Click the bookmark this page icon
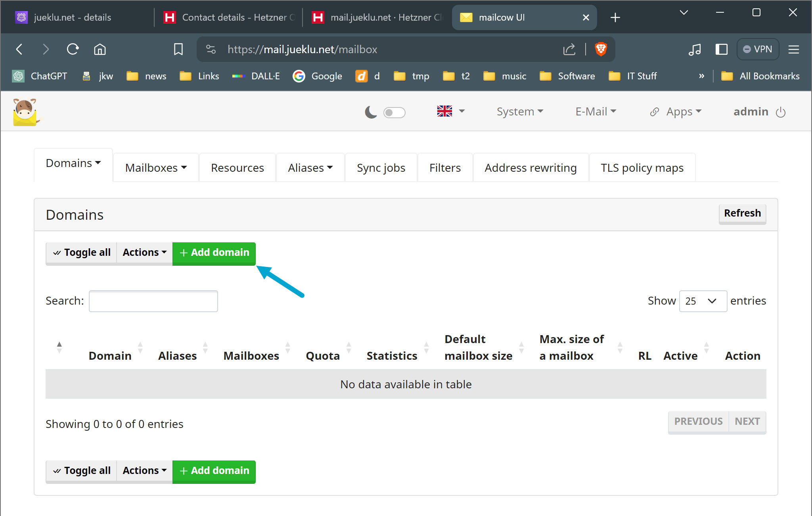This screenshot has height=516, width=812. coord(178,49)
